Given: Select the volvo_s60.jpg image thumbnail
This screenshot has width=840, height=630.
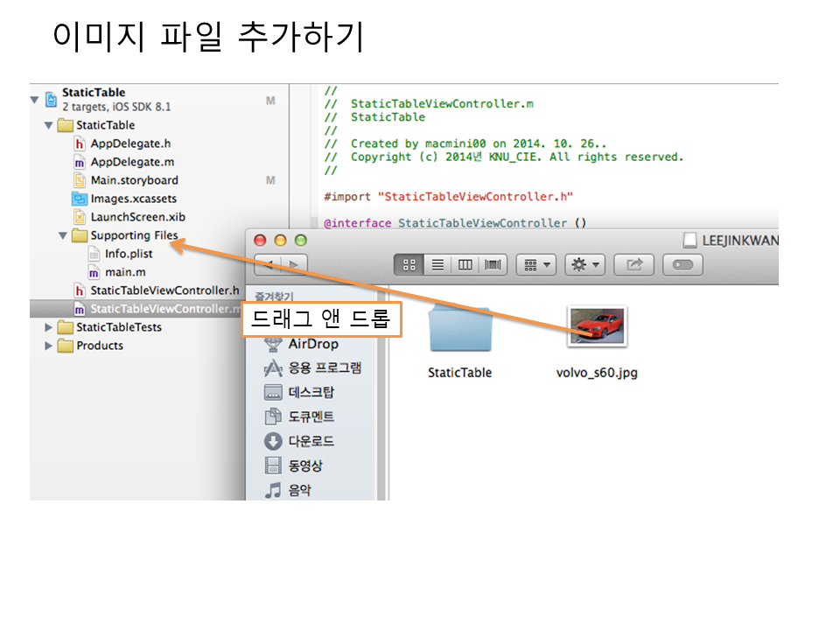Looking at the screenshot, I should (x=597, y=327).
